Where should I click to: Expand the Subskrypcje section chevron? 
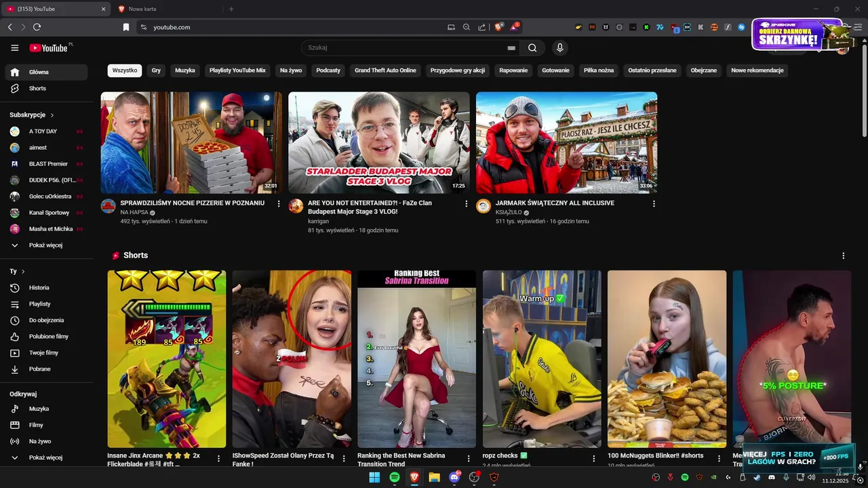(52, 115)
